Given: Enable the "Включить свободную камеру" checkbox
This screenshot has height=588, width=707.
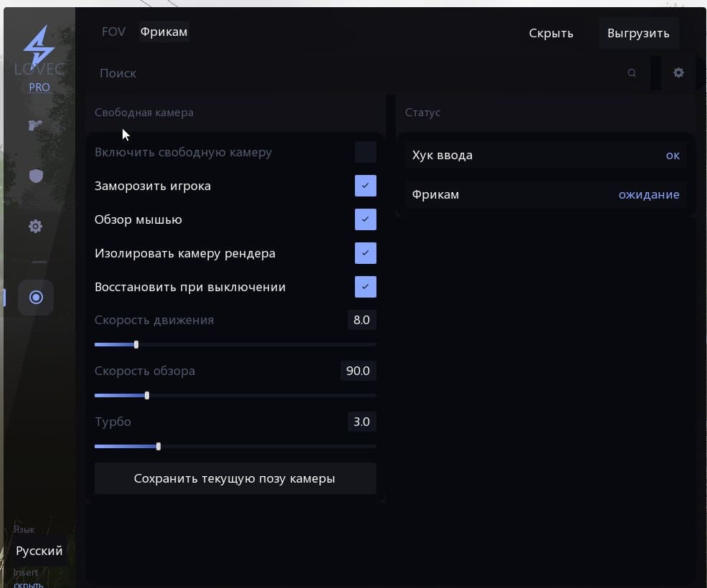Looking at the screenshot, I should pyautogui.click(x=365, y=152).
